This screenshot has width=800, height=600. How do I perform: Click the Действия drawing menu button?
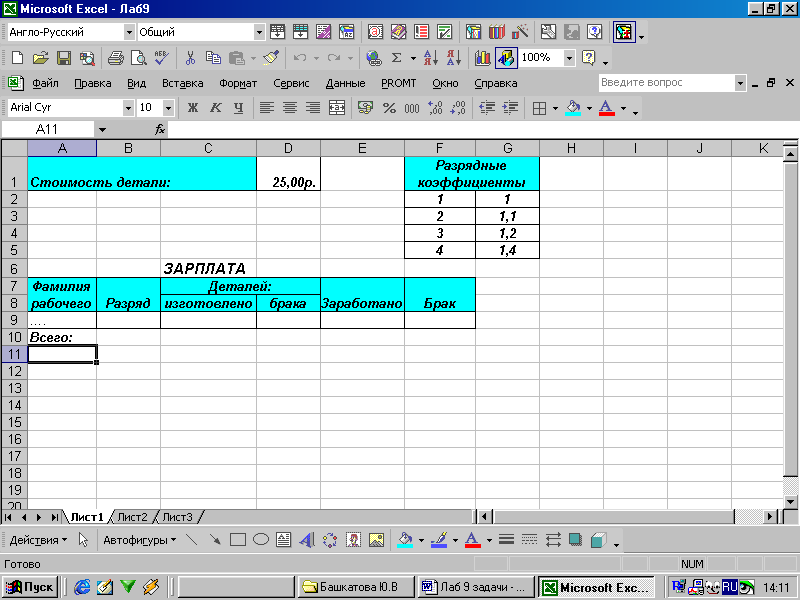pos(38,540)
